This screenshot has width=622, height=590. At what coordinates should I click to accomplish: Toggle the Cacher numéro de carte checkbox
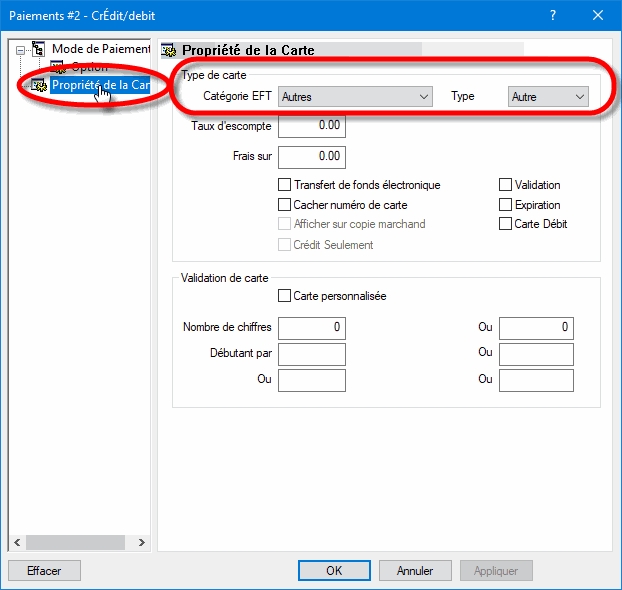tap(284, 205)
